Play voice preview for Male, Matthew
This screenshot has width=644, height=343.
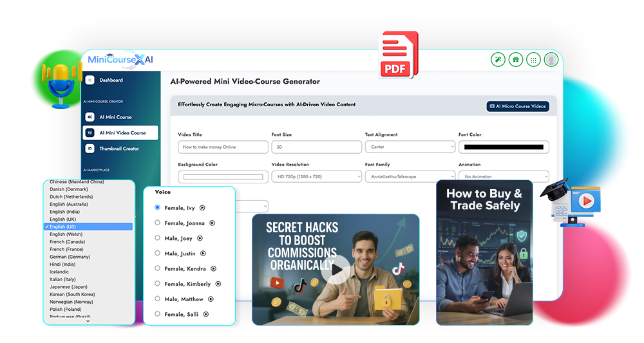211,299
